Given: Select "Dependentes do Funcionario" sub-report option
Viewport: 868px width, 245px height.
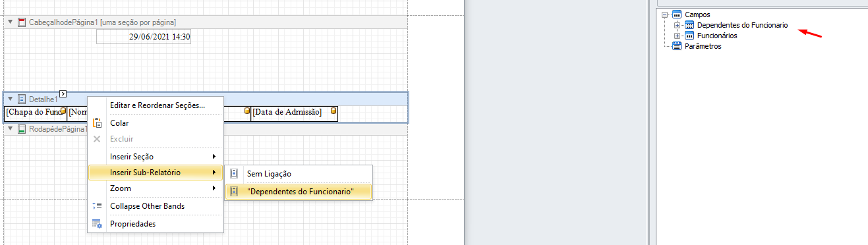Looking at the screenshot, I should click(299, 192).
